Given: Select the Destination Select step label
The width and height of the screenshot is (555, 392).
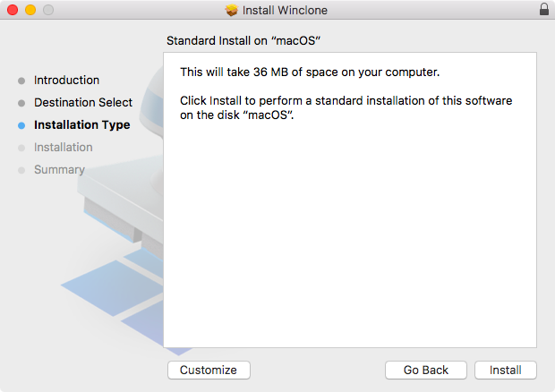Looking at the screenshot, I should pyautogui.click(x=83, y=102).
